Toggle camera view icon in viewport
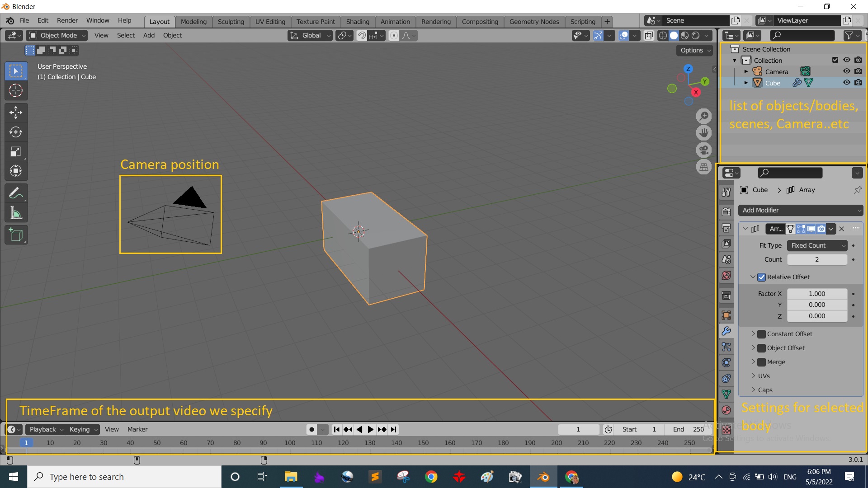Viewport: 868px width, 488px height. [704, 150]
